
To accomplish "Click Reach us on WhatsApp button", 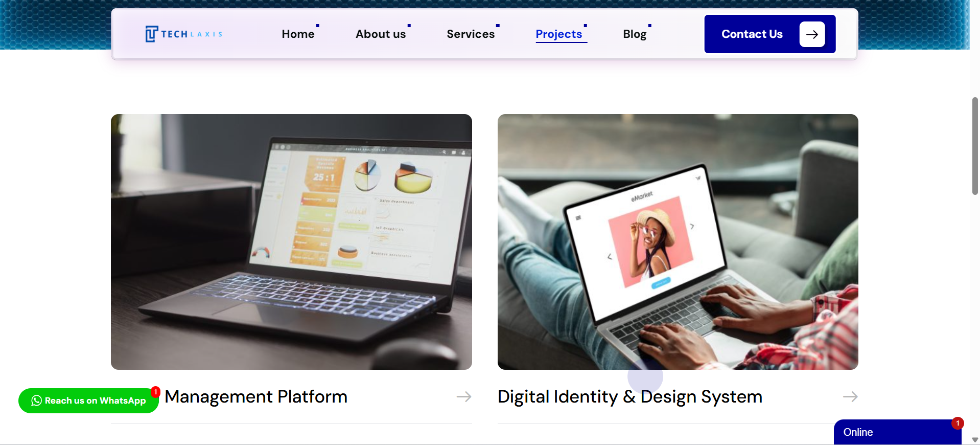I will coord(88,400).
